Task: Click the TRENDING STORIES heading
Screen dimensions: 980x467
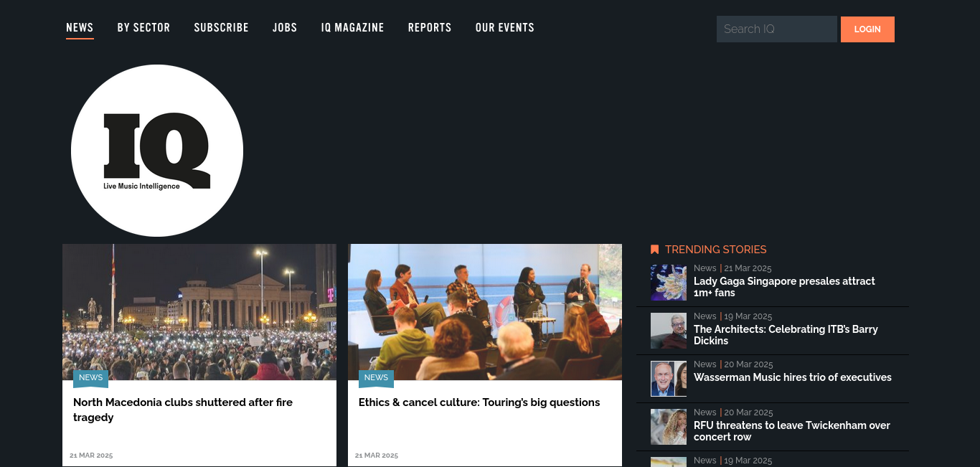Action: [x=715, y=250]
